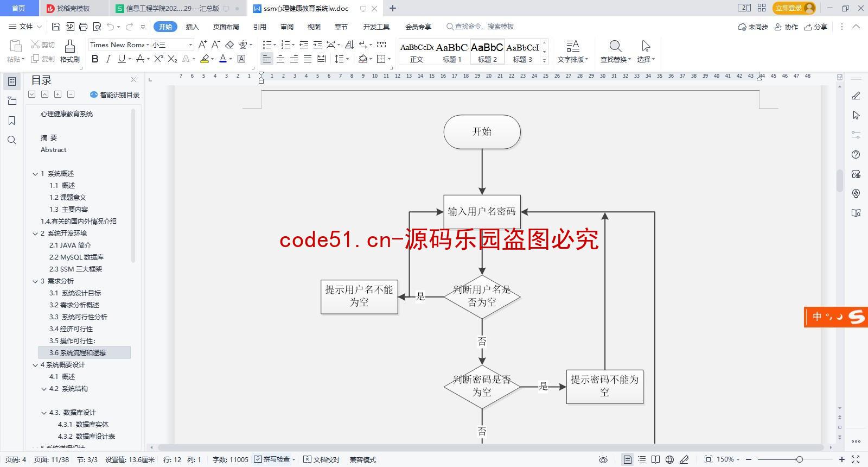Click the 协作 (Collaborate) button

[786, 27]
